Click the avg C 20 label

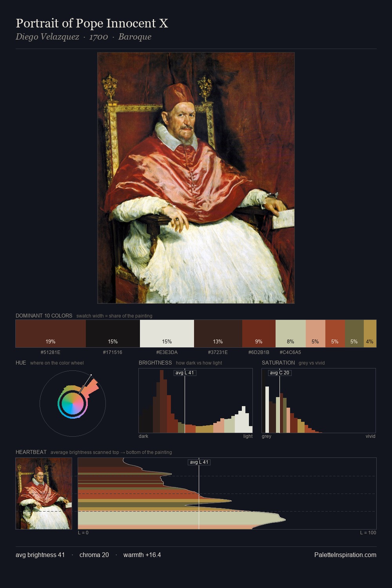click(x=279, y=373)
